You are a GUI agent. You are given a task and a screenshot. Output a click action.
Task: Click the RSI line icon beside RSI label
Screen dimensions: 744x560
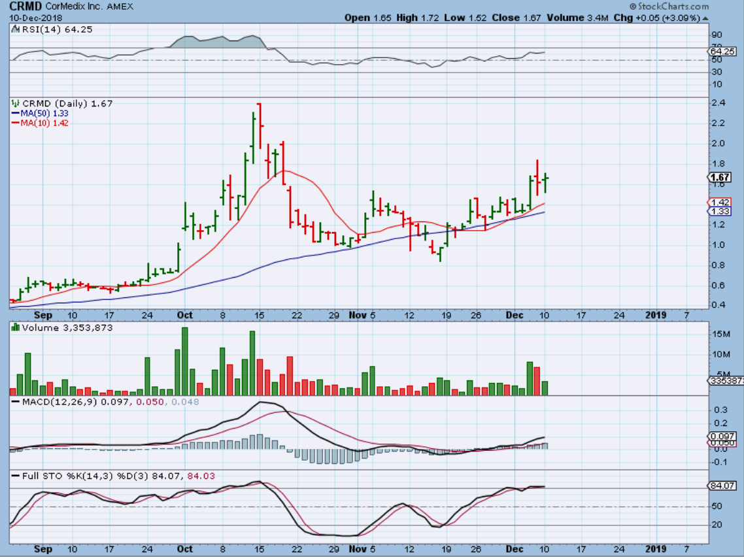coord(16,29)
